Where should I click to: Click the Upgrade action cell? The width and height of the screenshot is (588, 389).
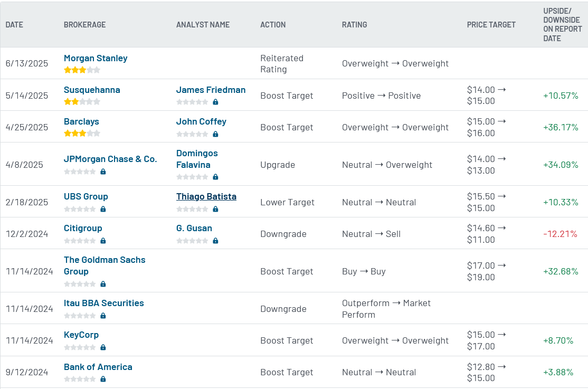[x=278, y=165]
